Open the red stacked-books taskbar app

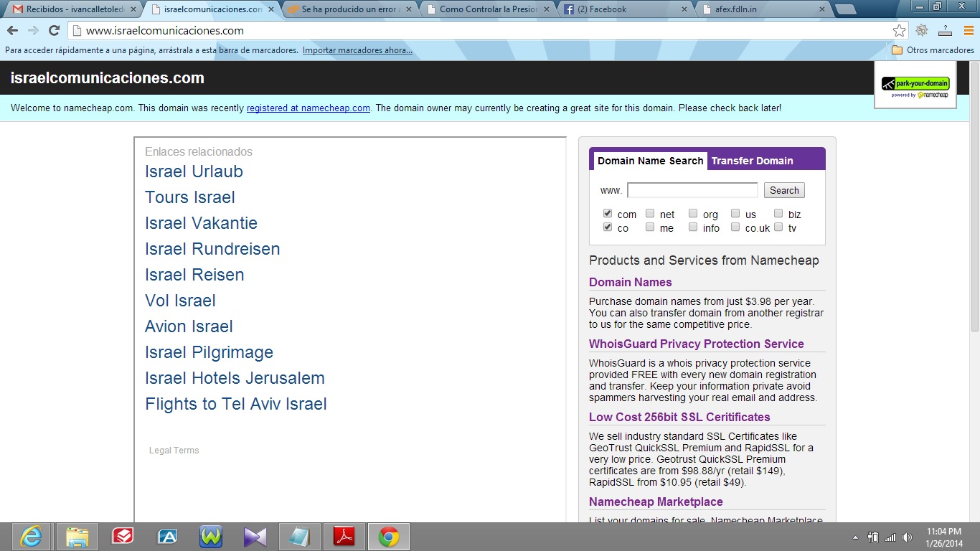123,537
